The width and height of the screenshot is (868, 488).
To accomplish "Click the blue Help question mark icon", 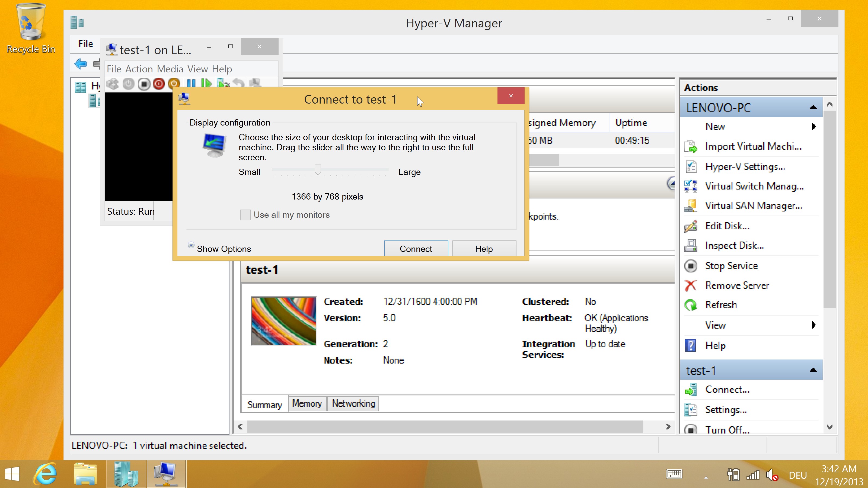I will click(691, 346).
